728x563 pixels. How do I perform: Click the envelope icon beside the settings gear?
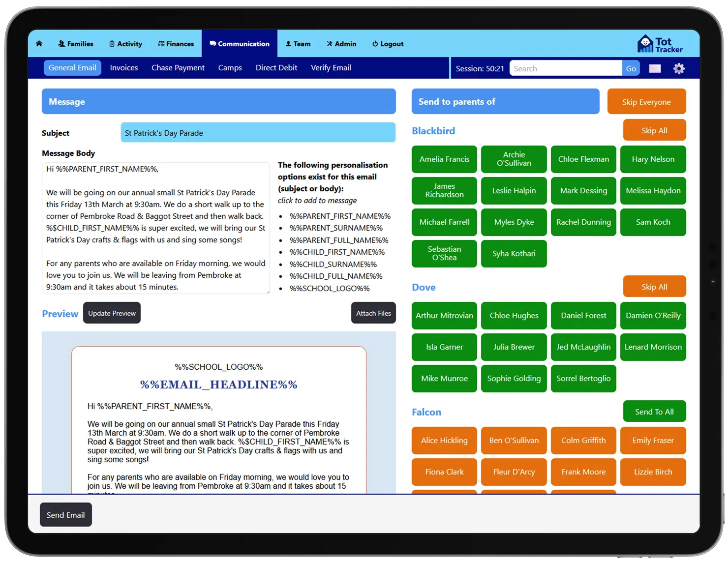coord(655,68)
